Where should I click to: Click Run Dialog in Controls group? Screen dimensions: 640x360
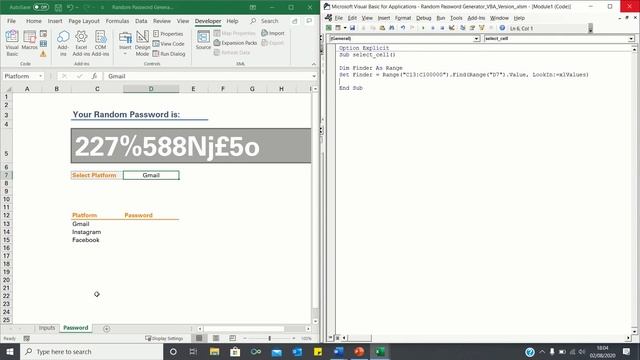[169, 53]
